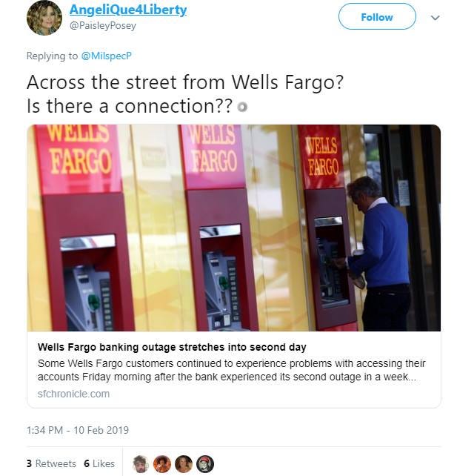
Task: Click the article summary description text
Action: coord(232,370)
